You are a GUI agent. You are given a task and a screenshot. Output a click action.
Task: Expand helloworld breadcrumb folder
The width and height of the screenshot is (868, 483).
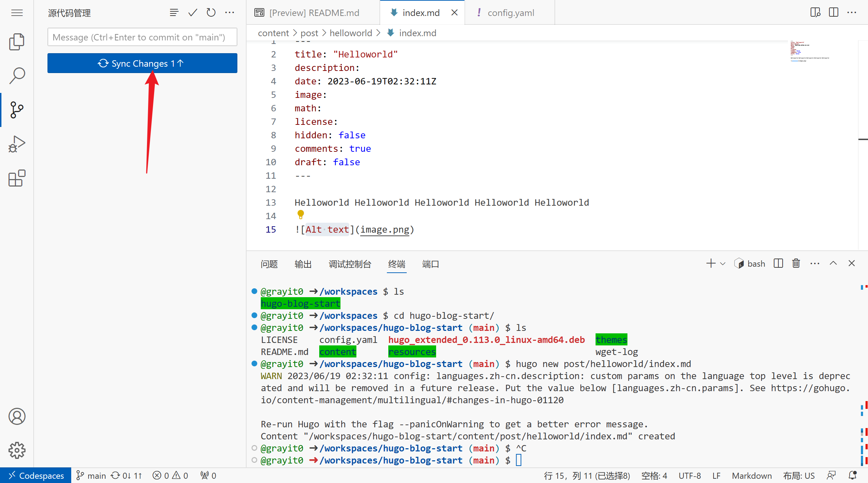pos(350,33)
